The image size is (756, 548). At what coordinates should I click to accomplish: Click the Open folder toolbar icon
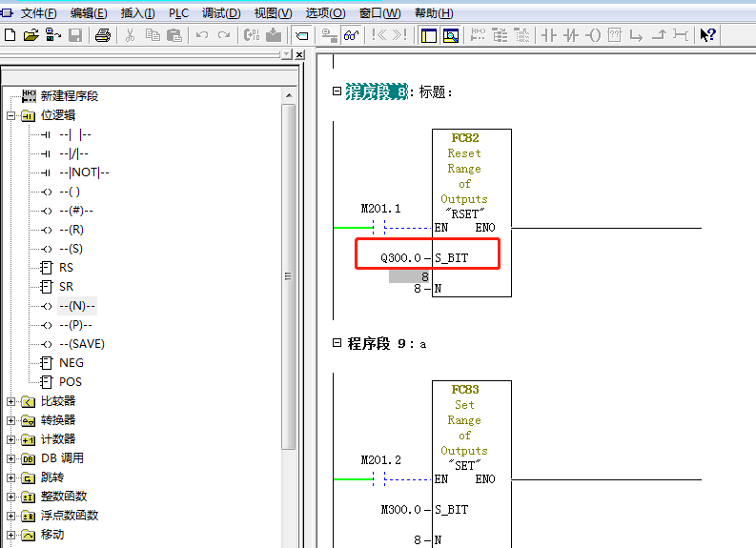[x=31, y=35]
